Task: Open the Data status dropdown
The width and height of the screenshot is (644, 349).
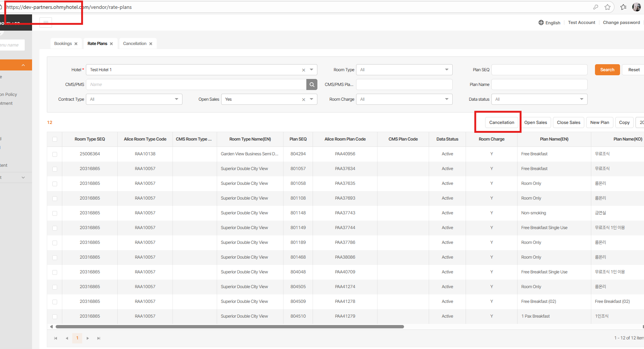Action: 581,99
